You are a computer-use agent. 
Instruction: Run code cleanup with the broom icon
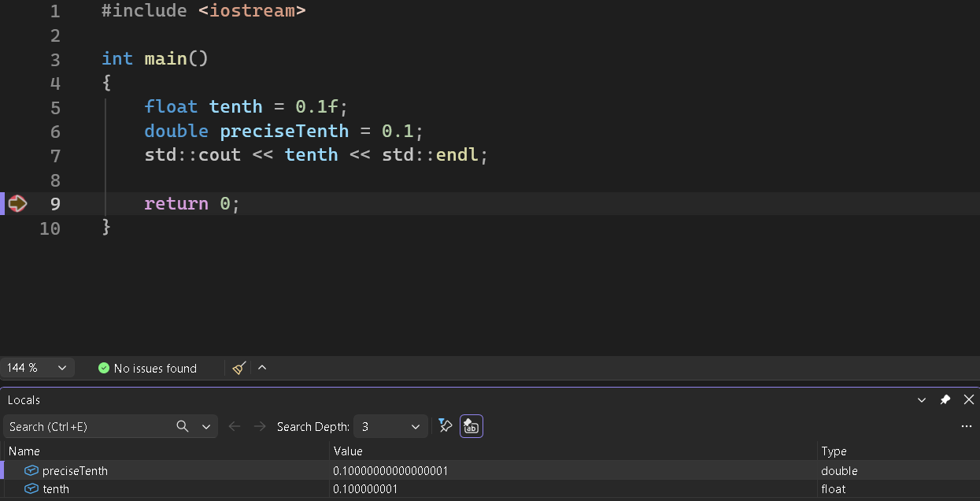240,368
